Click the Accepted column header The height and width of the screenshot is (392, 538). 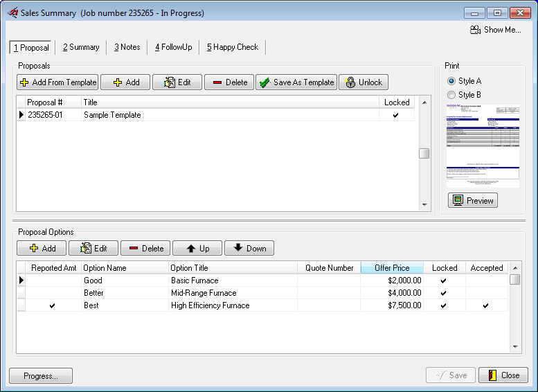[487, 268]
